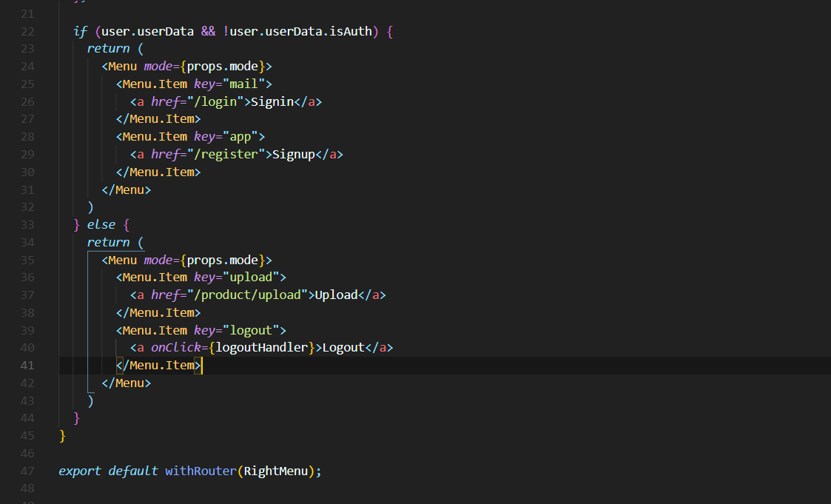Click the 'withRouter' function name

(x=201, y=471)
